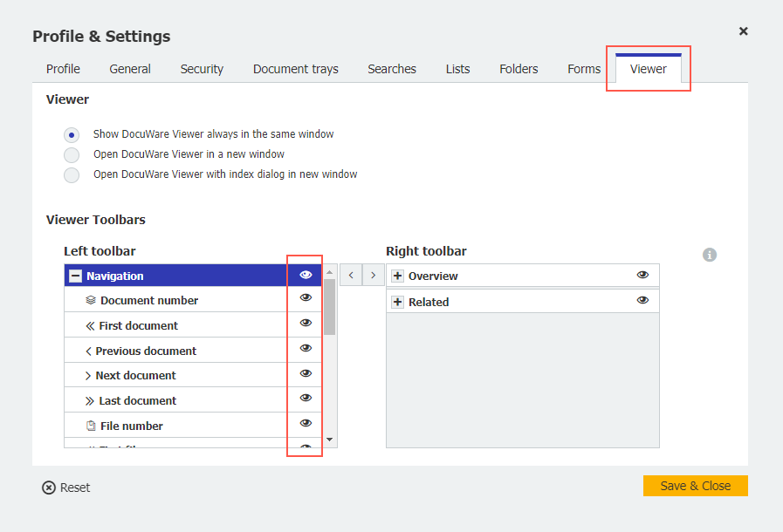Switch to the Security tab
The height and width of the screenshot is (532, 783).
(202, 69)
